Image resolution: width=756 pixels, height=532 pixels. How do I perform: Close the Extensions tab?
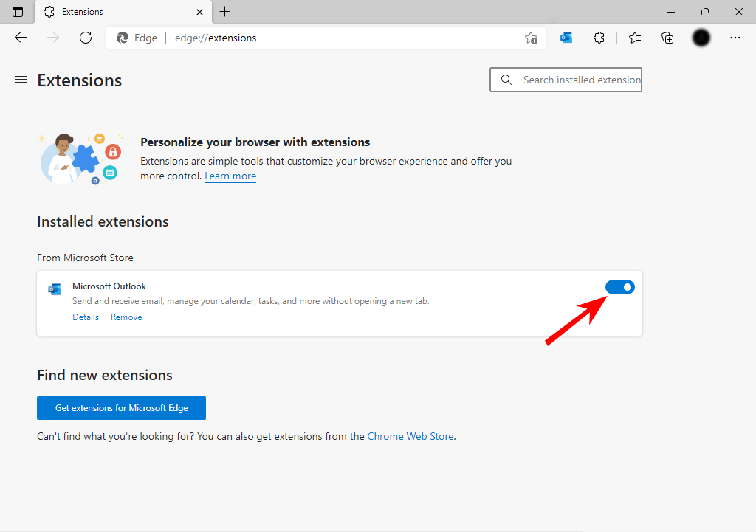click(x=199, y=12)
